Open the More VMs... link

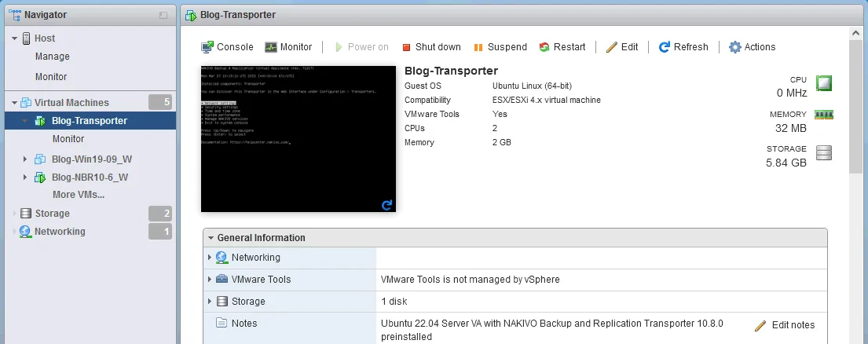[79, 195]
